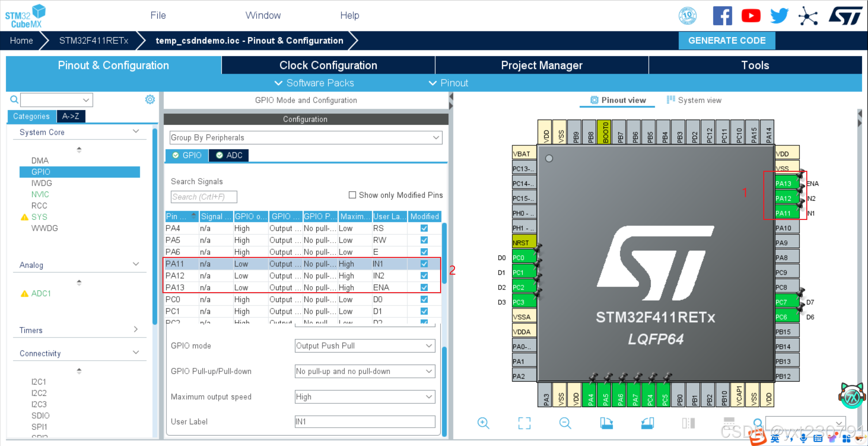Screen dimensions: 868x446
Task: Rotate the chip view clockwise
Action: click(x=606, y=423)
